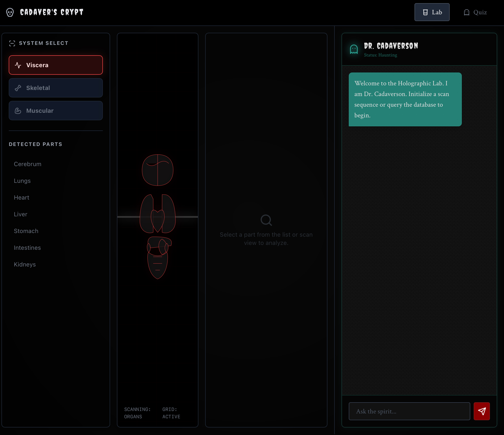The image size is (504, 435).
Task: Pick Stomach in detected parts
Action: tap(26, 231)
